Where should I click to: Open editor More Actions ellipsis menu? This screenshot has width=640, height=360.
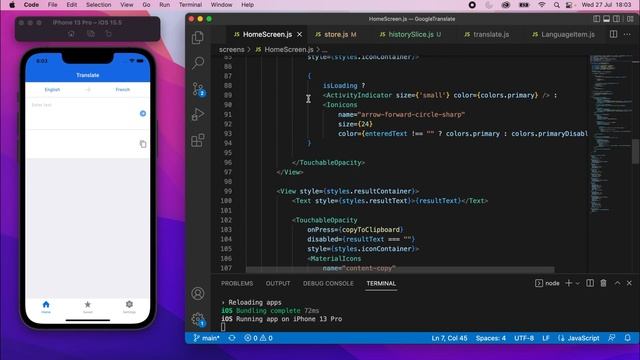click(627, 34)
